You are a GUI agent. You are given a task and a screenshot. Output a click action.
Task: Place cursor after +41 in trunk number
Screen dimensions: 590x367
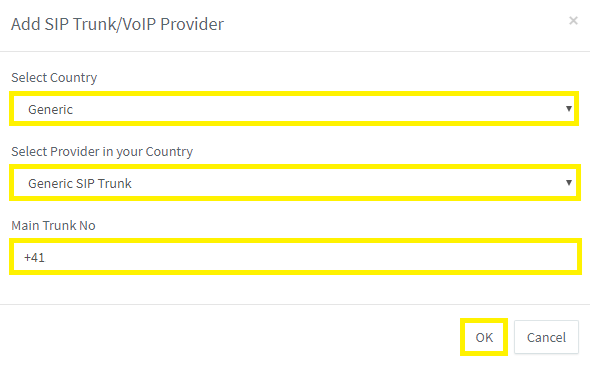pos(46,257)
